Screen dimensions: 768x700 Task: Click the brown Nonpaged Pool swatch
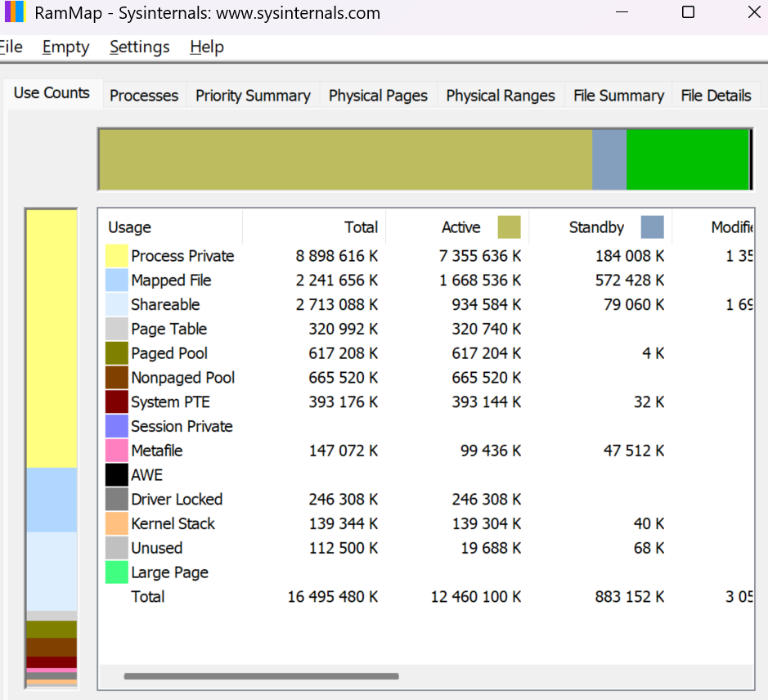pos(117,378)
